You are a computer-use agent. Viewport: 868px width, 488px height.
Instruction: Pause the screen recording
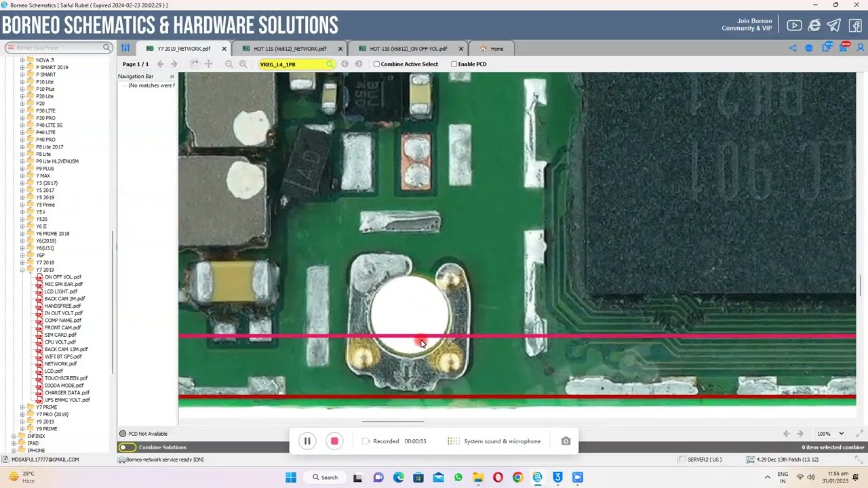point(307,441)
